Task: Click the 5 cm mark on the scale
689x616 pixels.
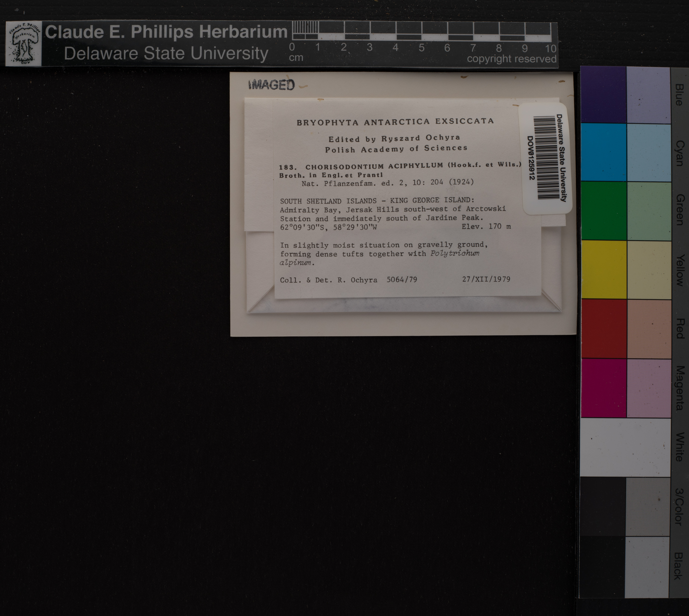Action: click(421, 48)
